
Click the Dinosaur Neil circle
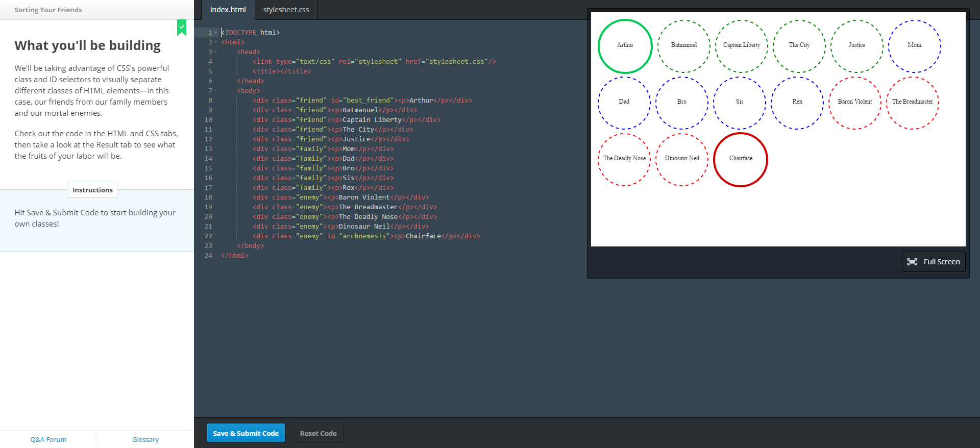(682, 159)
